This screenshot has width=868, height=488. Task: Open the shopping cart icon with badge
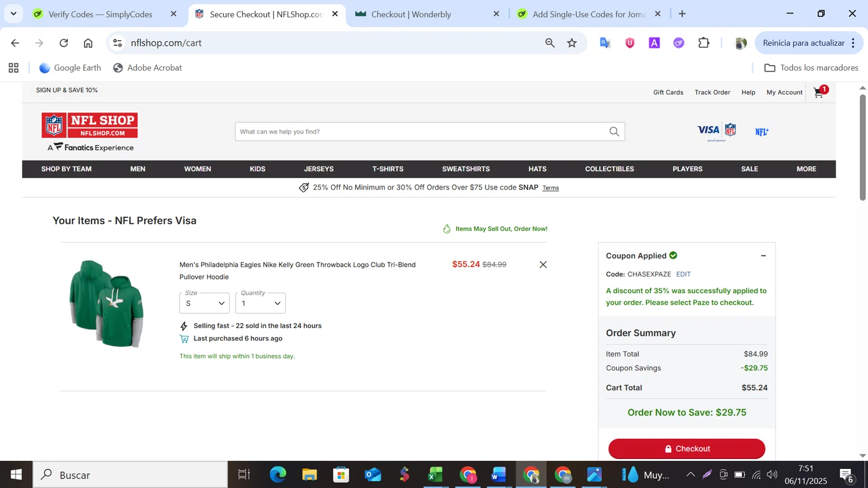[821, 92]
